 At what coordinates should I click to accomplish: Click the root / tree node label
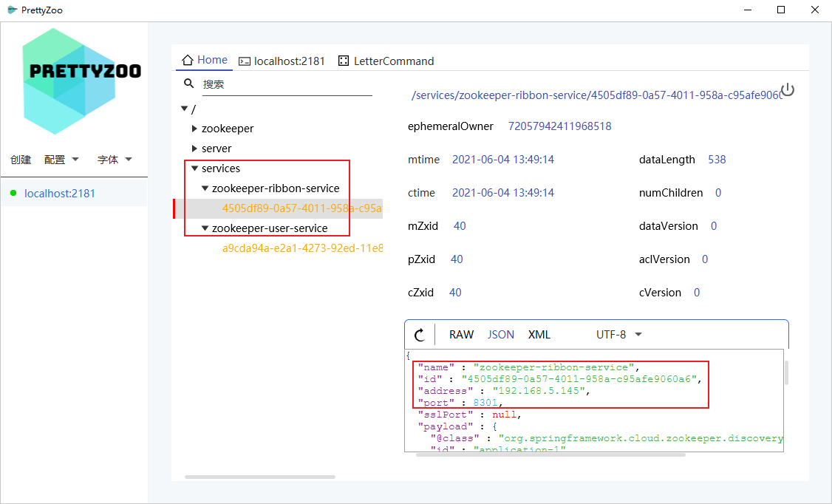click(x=194, y=109)
